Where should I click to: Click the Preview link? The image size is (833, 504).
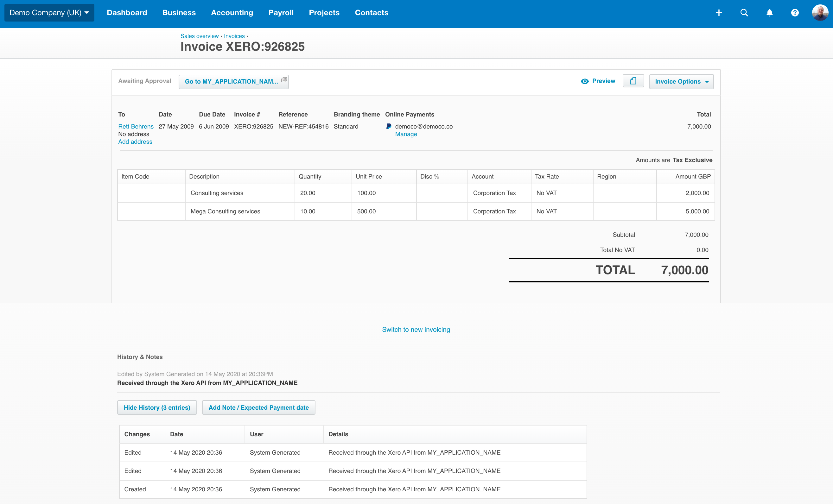tap(603, 81)
